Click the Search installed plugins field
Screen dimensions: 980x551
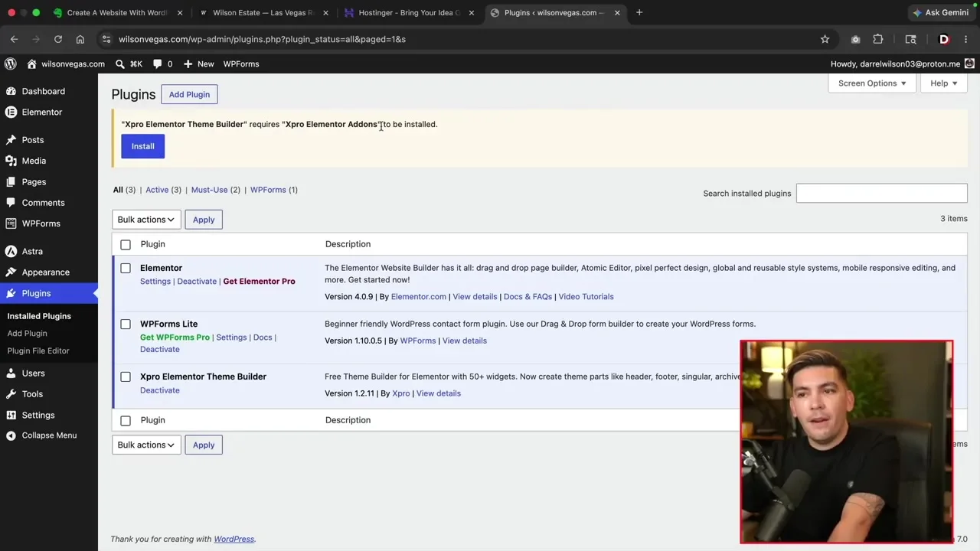tap(881, 194)
